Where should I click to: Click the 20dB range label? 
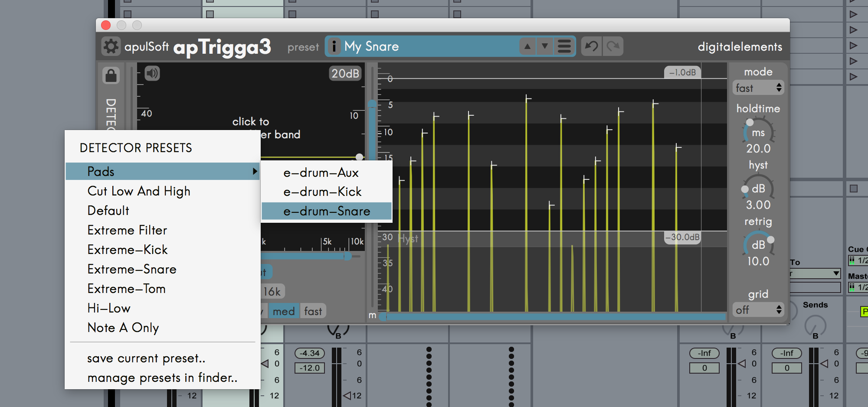point(345,73)
